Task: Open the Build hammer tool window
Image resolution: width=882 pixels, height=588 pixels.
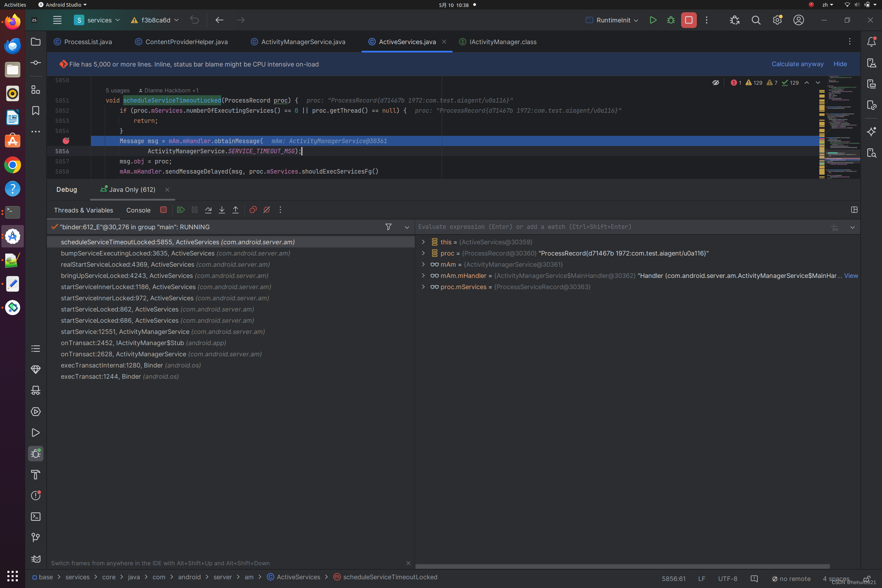Action: 36,475
